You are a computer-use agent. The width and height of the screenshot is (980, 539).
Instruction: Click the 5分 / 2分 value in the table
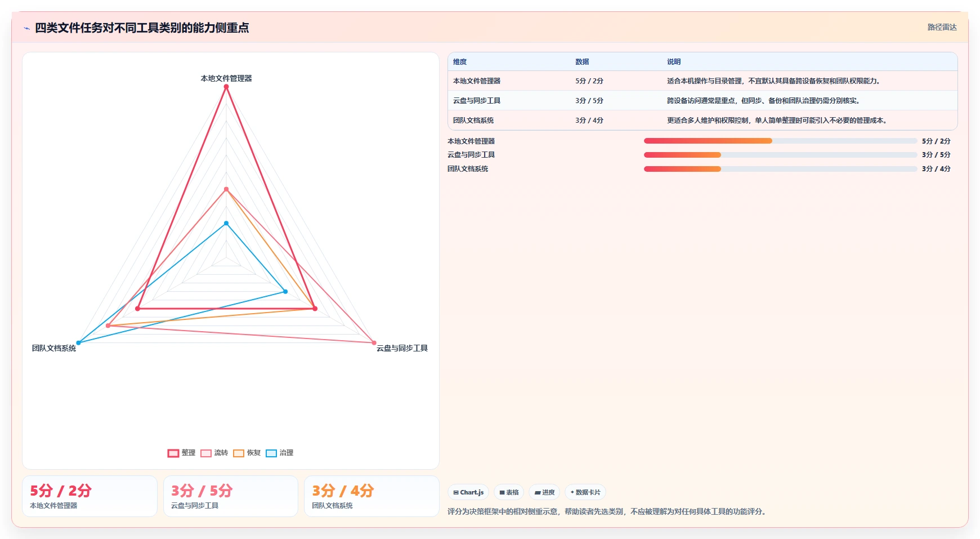[x=589, y=81]
